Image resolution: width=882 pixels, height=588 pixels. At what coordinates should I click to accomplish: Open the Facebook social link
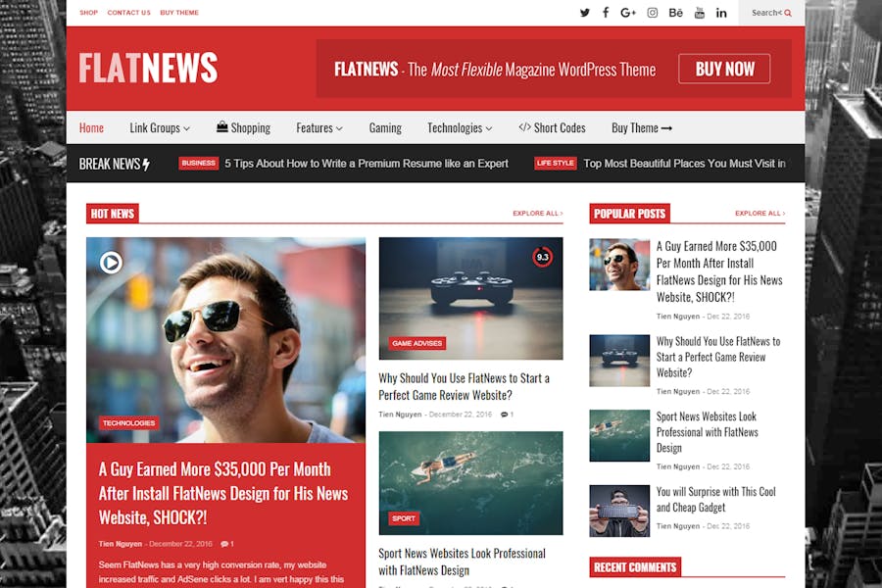(x=606, y=13)
